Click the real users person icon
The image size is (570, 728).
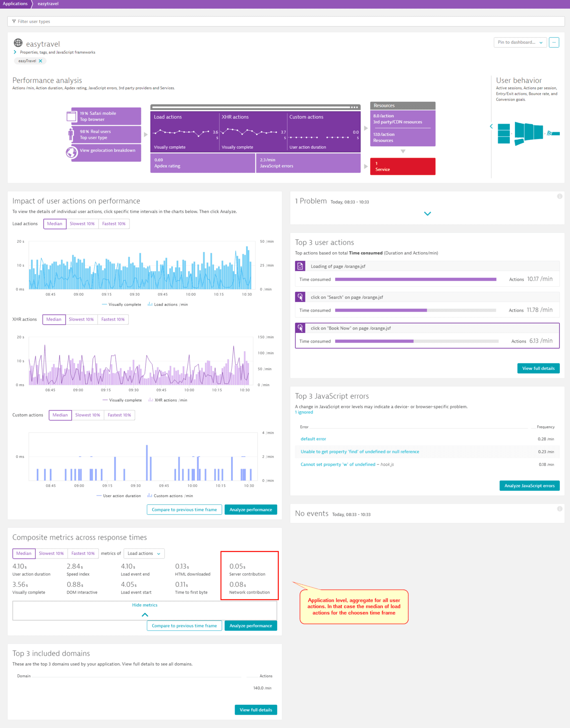(x=71, y=134)
